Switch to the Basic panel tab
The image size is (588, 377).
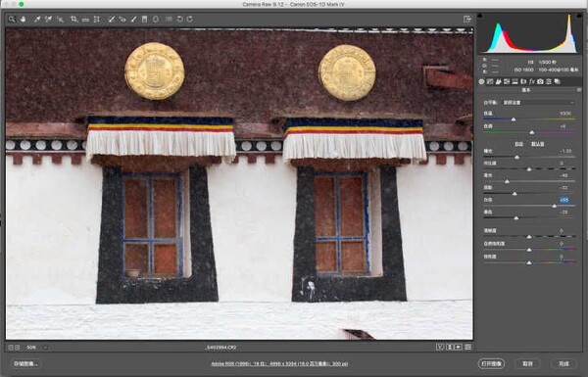coord(481,81)
